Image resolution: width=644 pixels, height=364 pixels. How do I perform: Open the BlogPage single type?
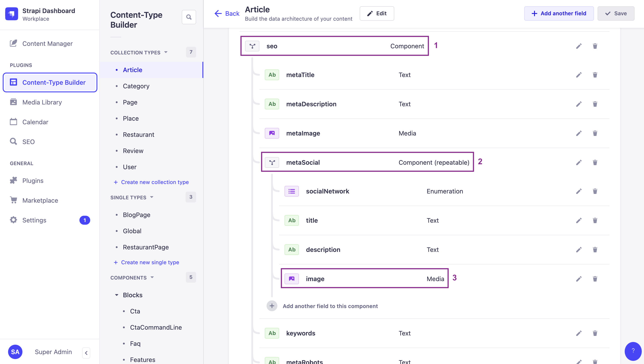tap(137, 214)
